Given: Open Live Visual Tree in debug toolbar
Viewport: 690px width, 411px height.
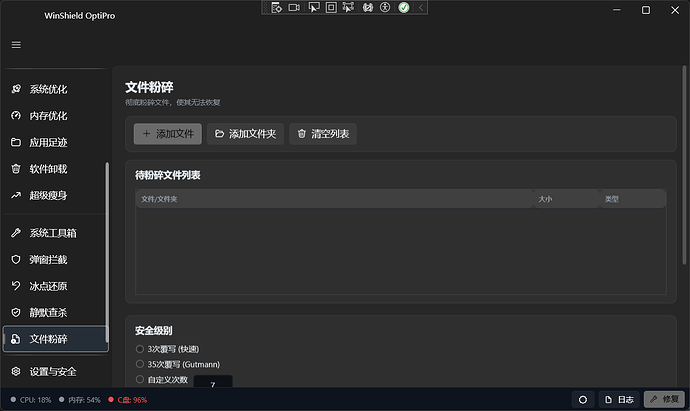Looking at the screenshot, I should point(276,7).
